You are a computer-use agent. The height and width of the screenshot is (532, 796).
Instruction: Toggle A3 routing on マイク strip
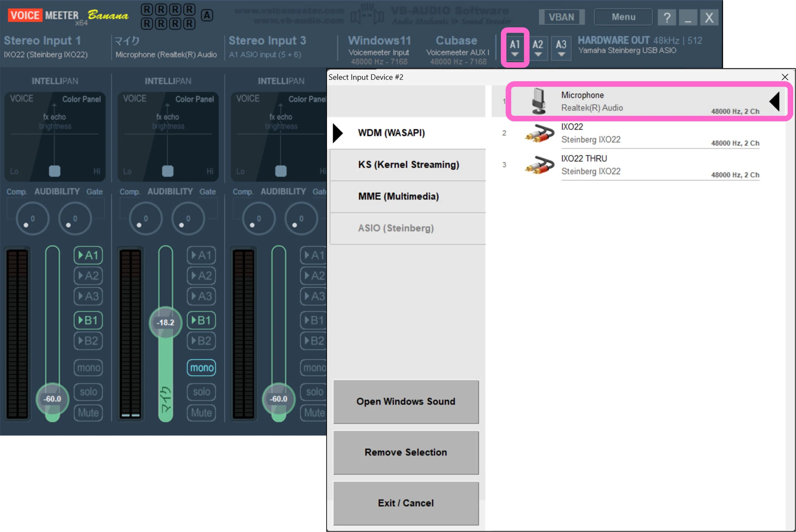point(201,296)
